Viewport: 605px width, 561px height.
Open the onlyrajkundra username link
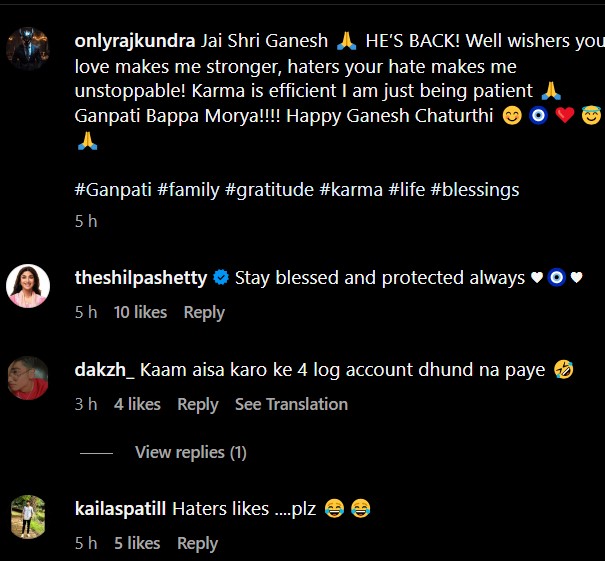pos(135,41)
